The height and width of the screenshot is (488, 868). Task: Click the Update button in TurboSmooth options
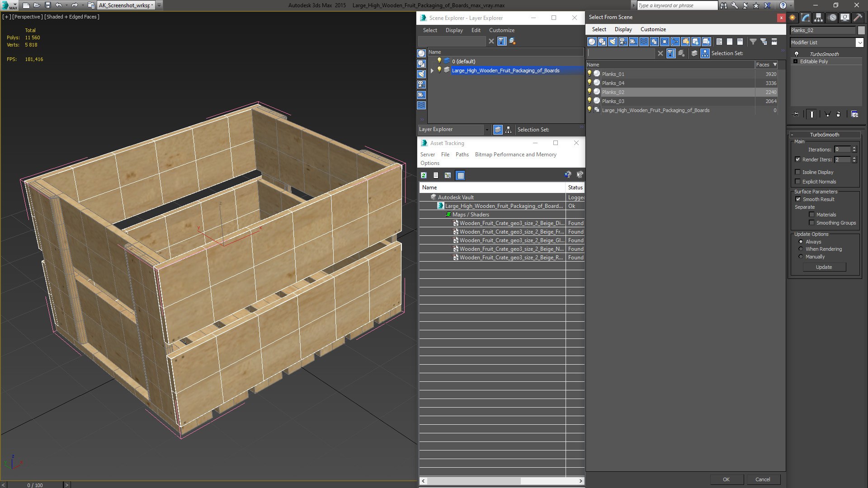(824, 267)
